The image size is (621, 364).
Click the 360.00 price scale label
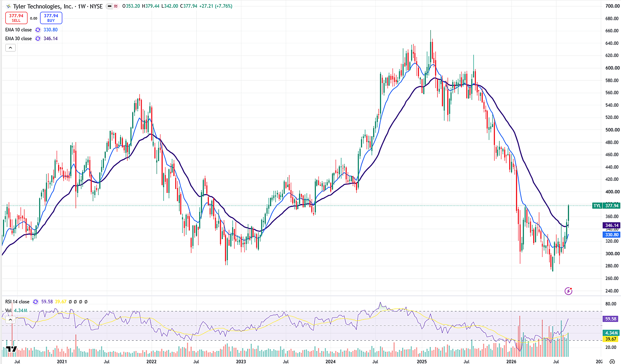click(612, 216)
